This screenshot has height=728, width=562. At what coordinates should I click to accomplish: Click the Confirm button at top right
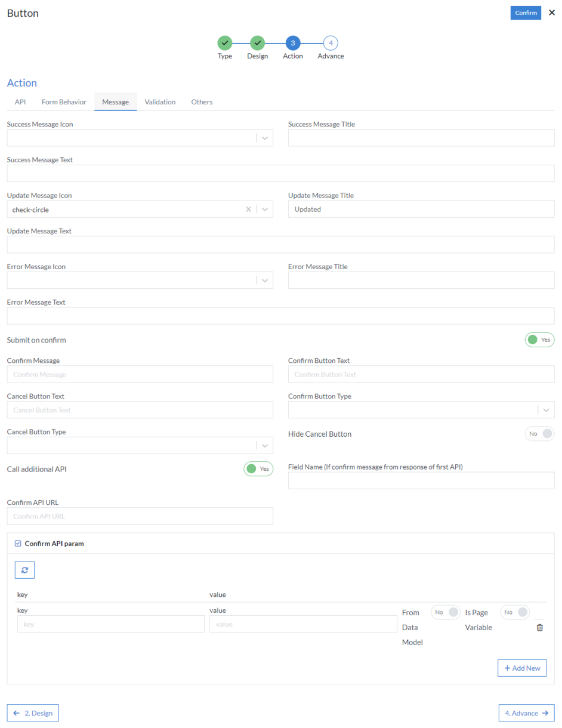(x=526, y=13)
